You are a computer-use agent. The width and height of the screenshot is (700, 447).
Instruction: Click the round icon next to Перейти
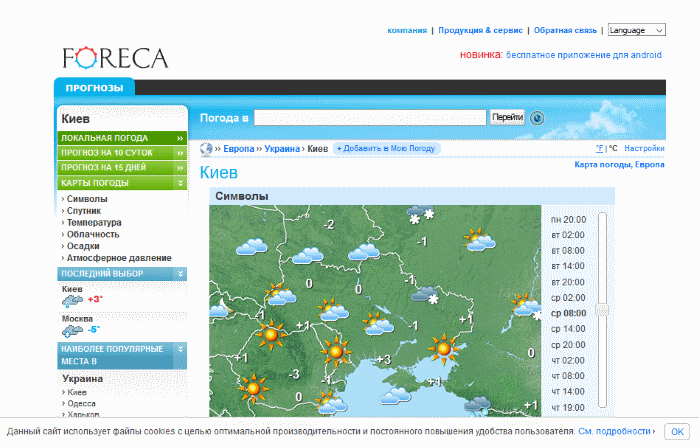(x=537, y=118)
